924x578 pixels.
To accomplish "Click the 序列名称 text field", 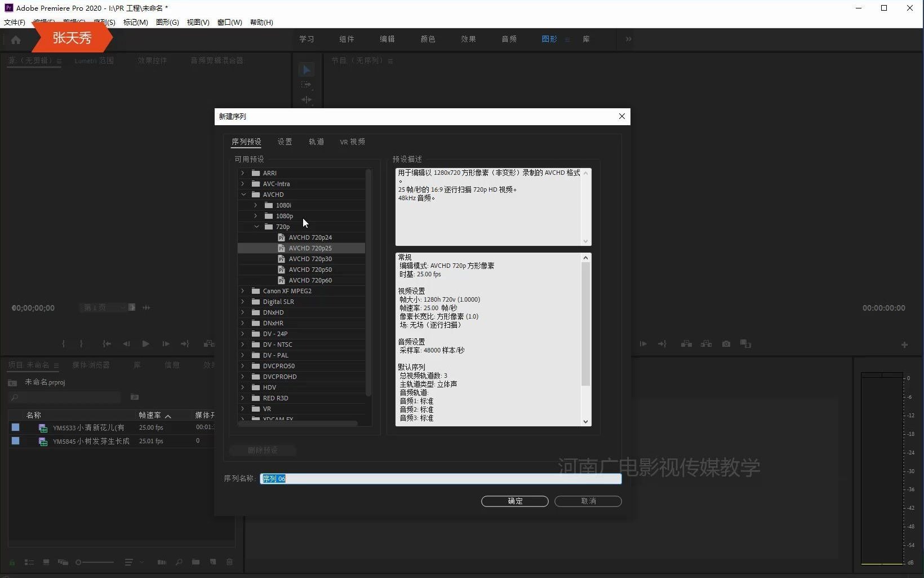I will [x=441, y=479].
